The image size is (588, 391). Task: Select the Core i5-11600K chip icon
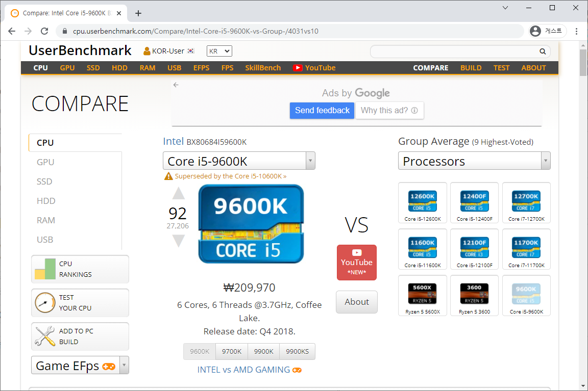pos(423,248)
